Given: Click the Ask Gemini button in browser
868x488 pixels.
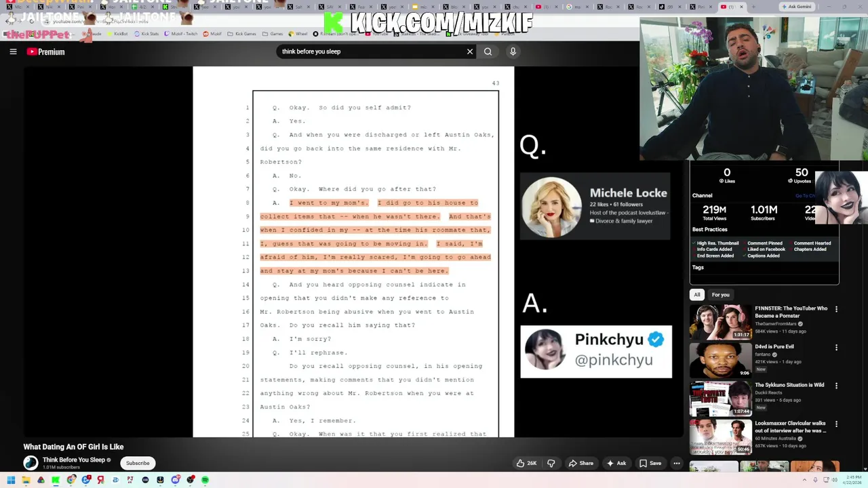Looking at the screenshot, I should pyautogui.click(x=797, y=7).
